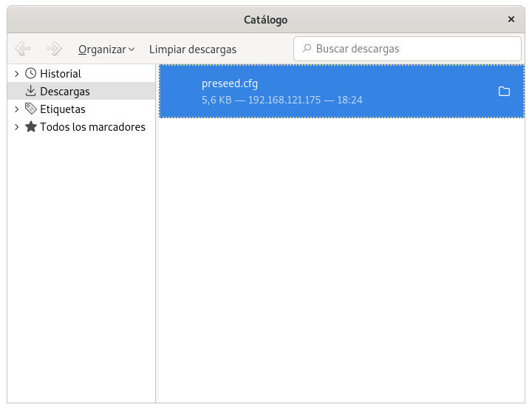This screenshot has width=532, height=410.
Task: Select Todos los marcadores entry
Action: 92,127
